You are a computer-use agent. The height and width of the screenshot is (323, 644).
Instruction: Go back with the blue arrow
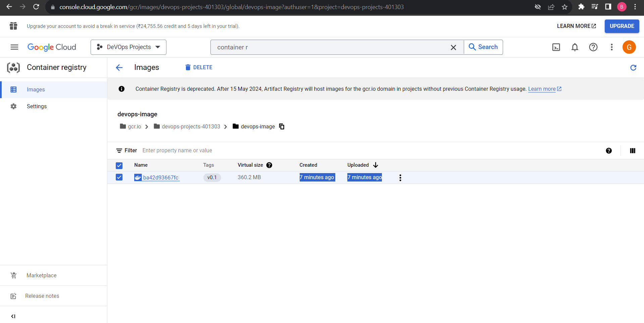pos(119,68)
